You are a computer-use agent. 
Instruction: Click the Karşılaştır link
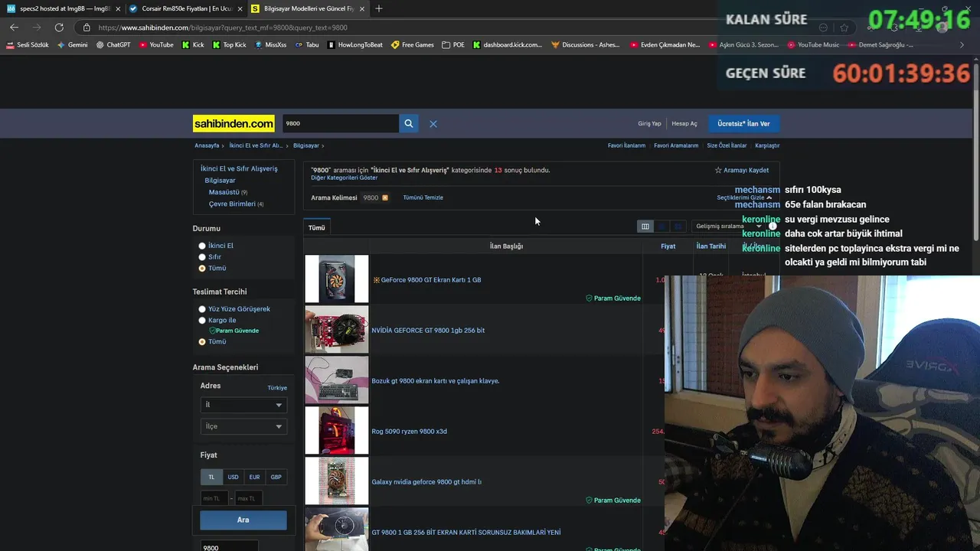coord(767,145)
